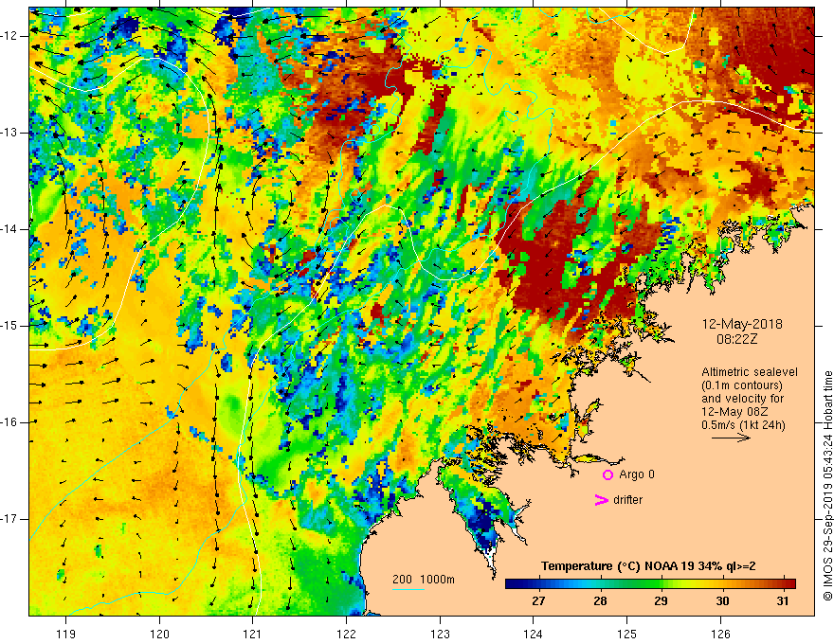Click the 'Altimetric sealevel' legend text
Viewport: 834px width, 644px height.
click(750, 372)
